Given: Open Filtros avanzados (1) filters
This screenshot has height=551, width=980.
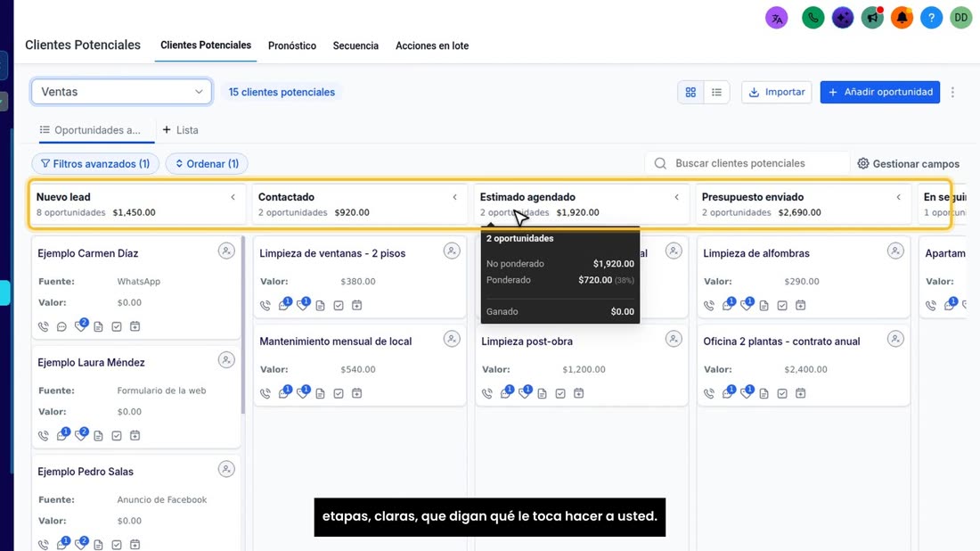Looking at the screenshot, I should tap(95, 164).
